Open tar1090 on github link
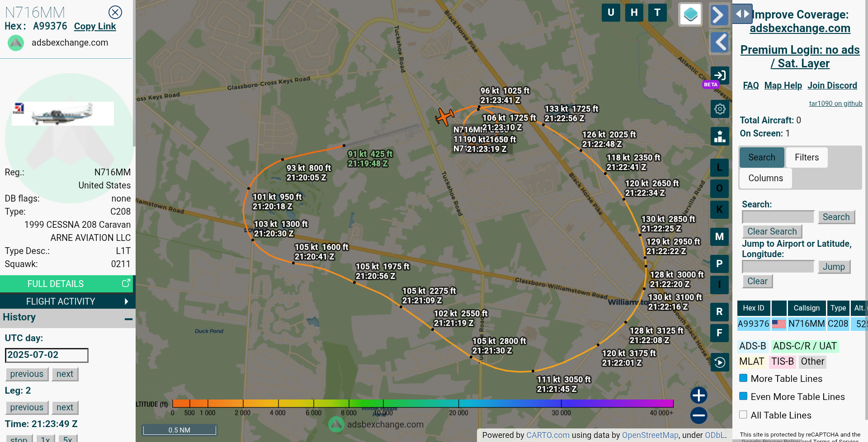This screenshot has width=868, height=442. click(835, 103)
